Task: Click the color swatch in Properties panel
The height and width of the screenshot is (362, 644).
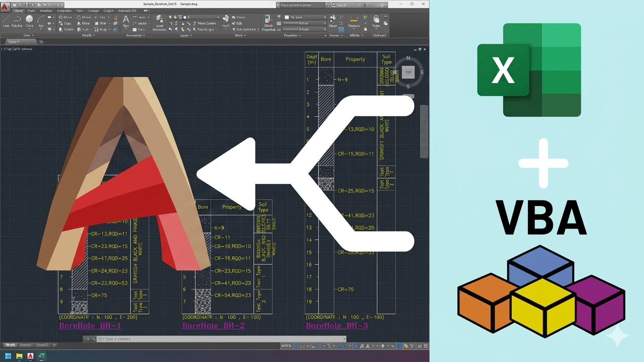Action: point(286,17)
